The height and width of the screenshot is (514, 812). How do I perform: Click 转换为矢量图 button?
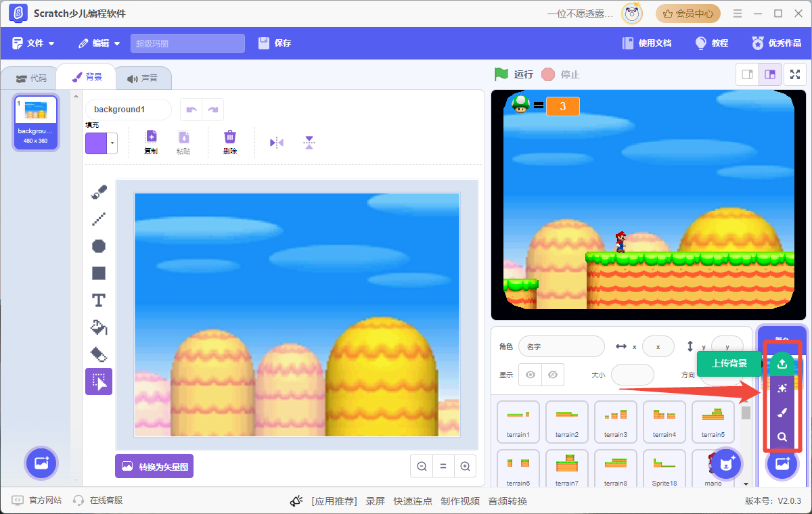point(154,466)
